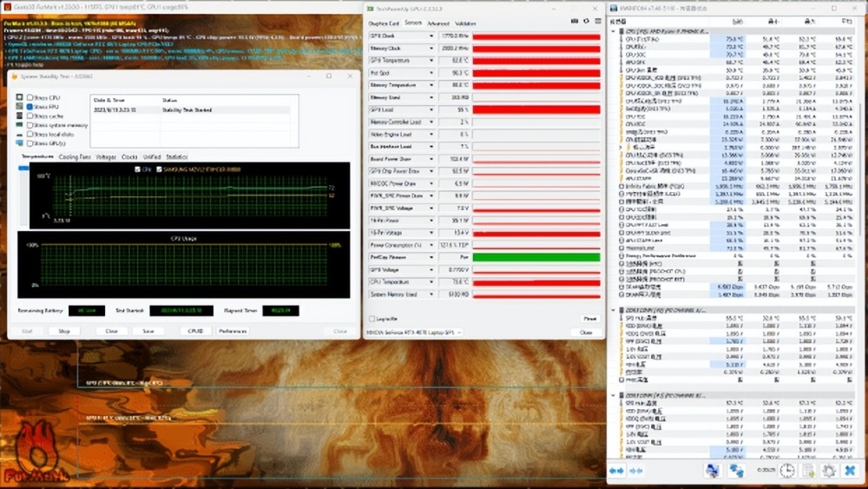The height and width of the screenshot is (489, 868).
Task: Click the GPU-Z title bar app icon
Action: pos(371,9)
